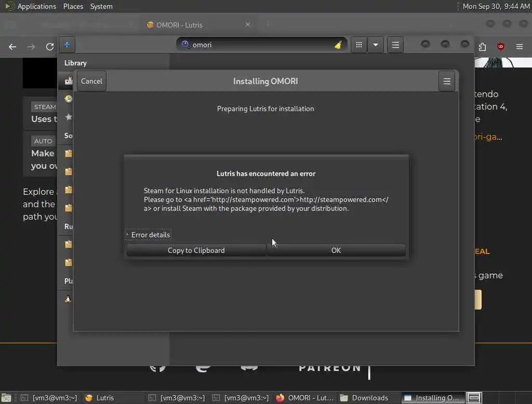This screenshot has width=532, height=404.
Task: Select the Favorites star in sidebar
Action: click(x=69, y=117)
